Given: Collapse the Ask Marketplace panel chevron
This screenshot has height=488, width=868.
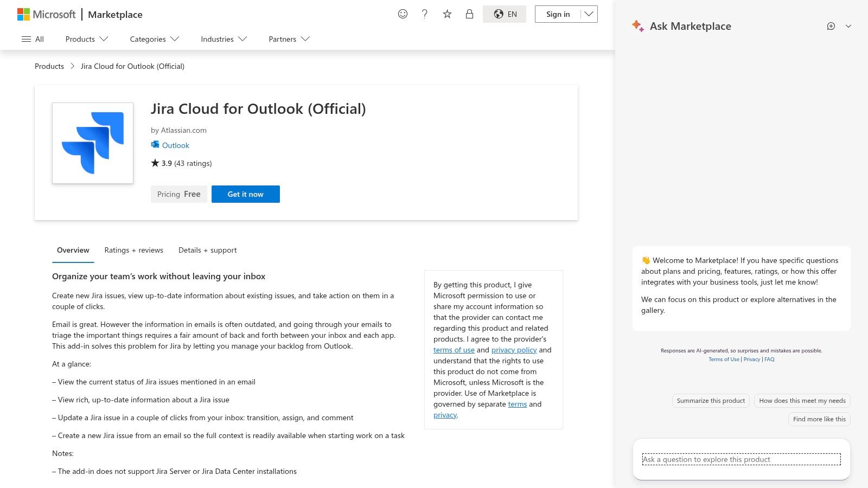Looking at the screenshot, I should (848, 26).
